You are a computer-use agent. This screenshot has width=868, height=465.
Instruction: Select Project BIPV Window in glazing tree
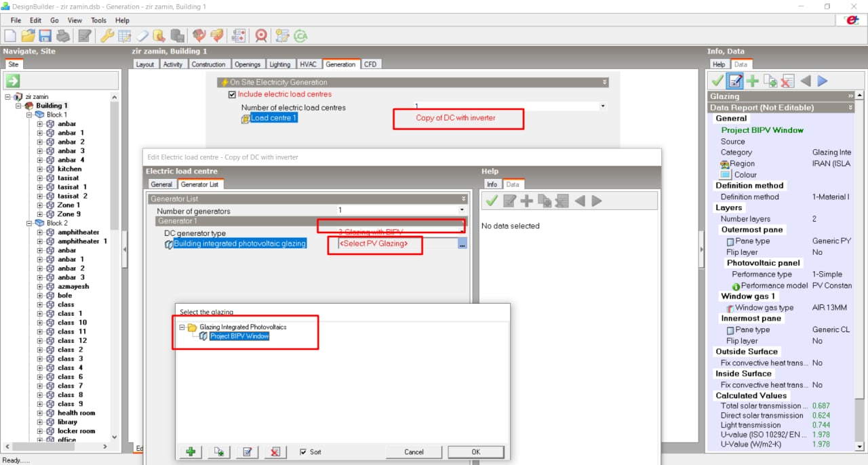coord(239,336)
